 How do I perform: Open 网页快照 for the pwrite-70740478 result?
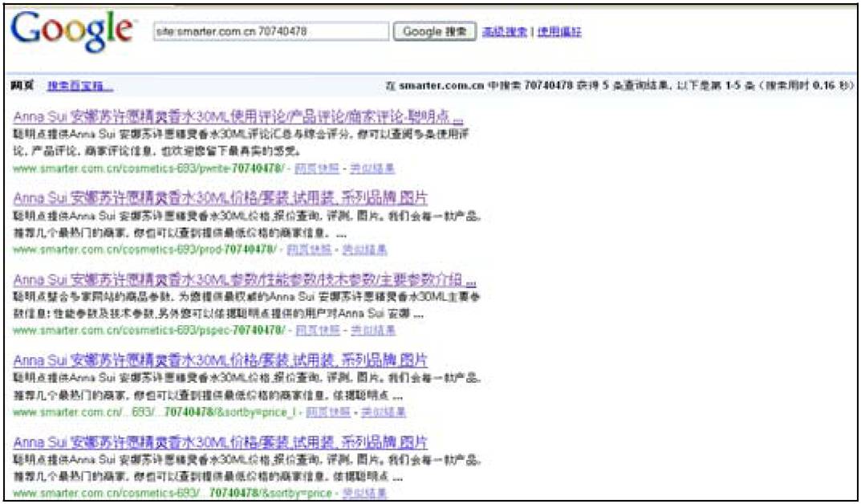[x=317, y=168]
